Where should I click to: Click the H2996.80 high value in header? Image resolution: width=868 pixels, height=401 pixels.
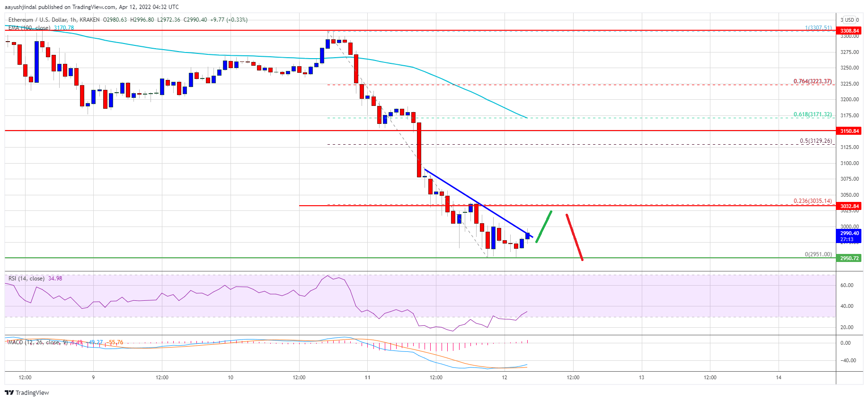click(x=142, y=20)
